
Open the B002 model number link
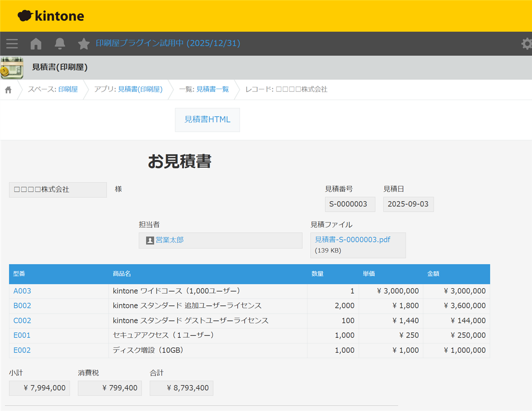22,306
